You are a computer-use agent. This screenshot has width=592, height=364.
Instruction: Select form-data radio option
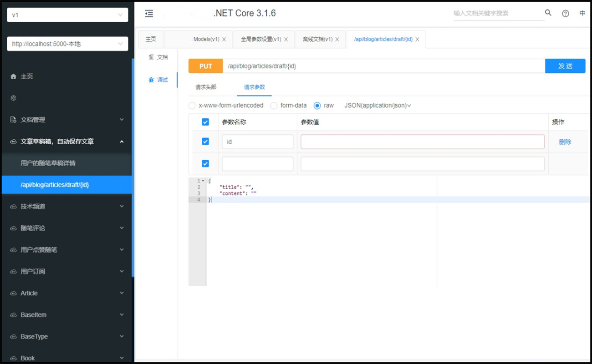pos(274,106)
